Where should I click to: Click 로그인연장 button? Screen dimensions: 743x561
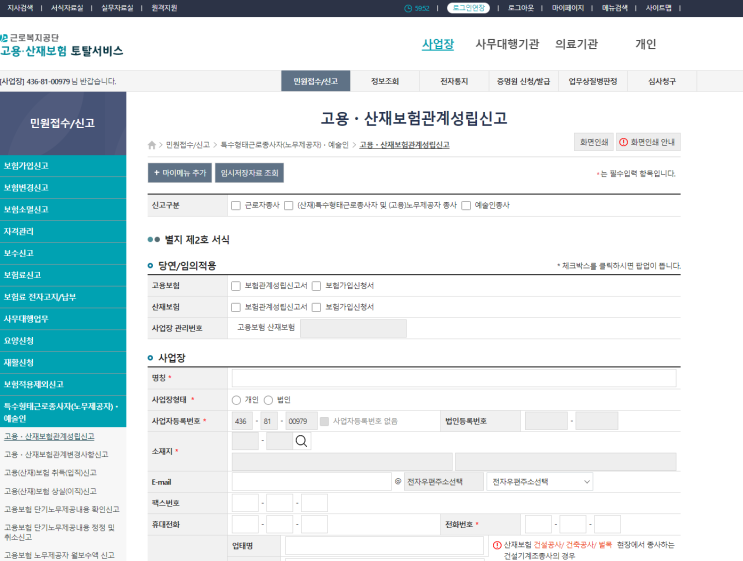[468, 8]
